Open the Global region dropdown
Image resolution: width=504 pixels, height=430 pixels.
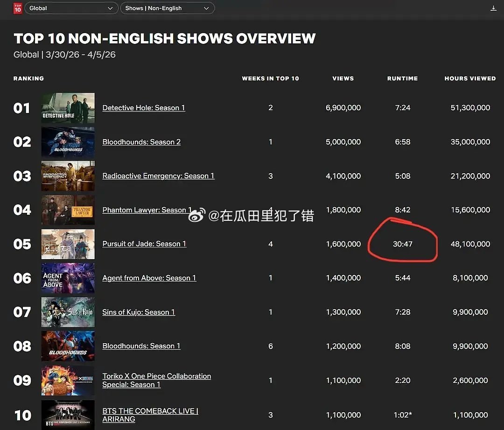point(71,8)
